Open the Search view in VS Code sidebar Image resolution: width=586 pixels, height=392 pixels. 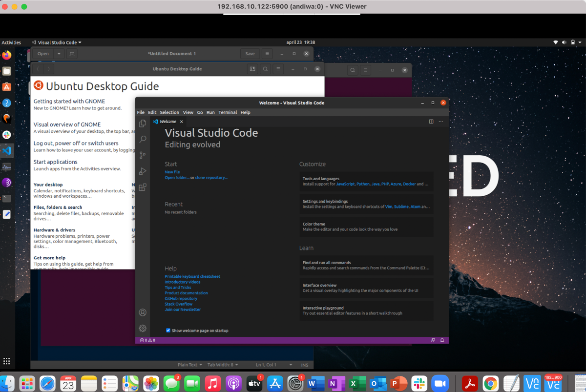[x=142, y=139]
